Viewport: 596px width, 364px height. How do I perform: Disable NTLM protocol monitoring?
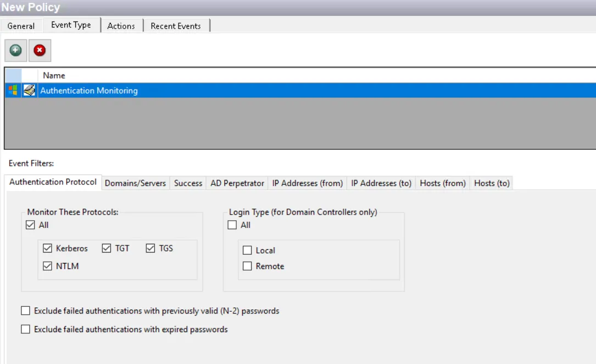48,266
